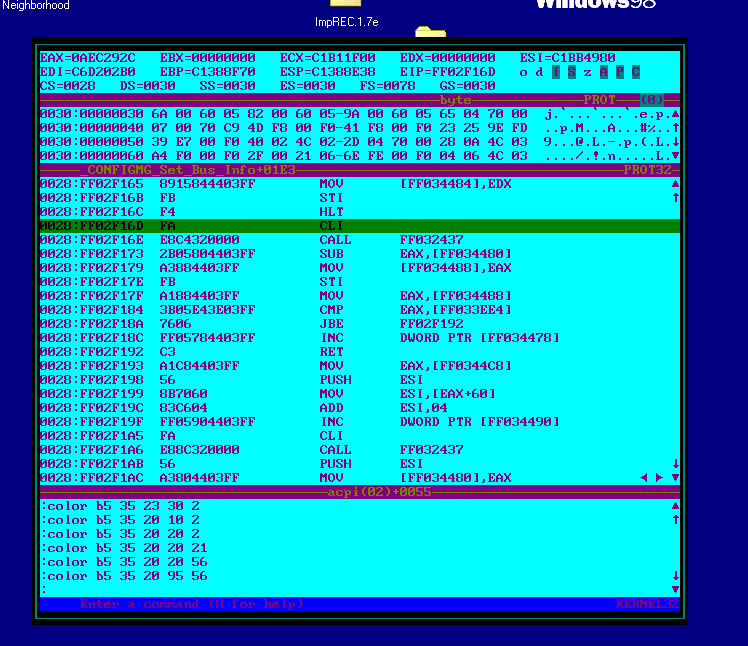Viewport: 748px width, 646px height.
Task: Click the (0) data window number indicator
Action: (652, 100)
